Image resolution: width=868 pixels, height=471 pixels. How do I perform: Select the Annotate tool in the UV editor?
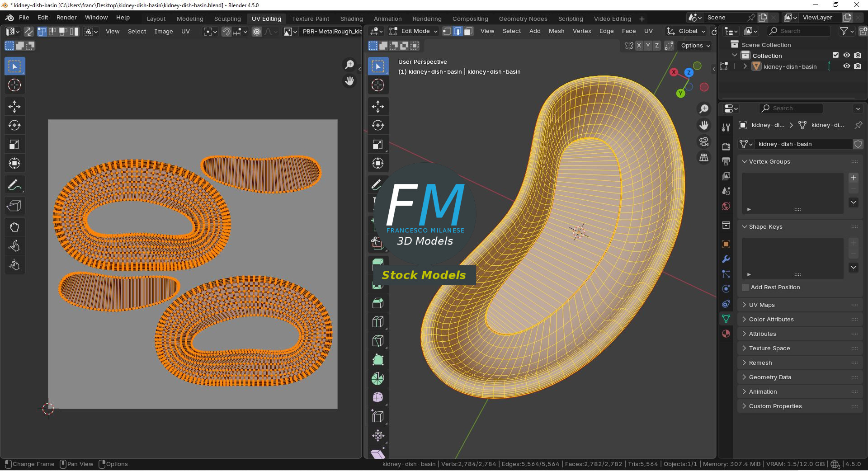click(x=14, y=185)
